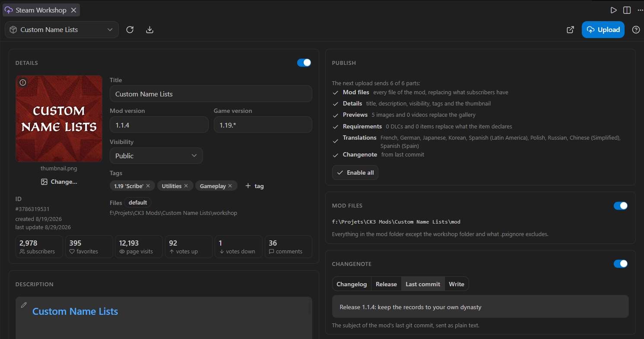The image size is (644, 339).
Task: Click the Details publish part row
Action: point(480,104)
